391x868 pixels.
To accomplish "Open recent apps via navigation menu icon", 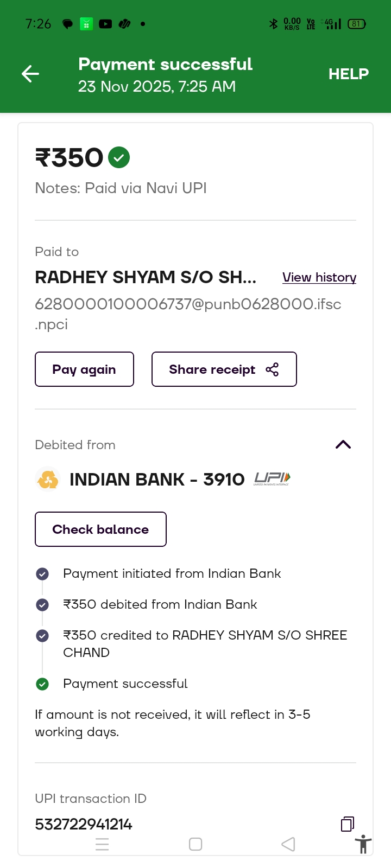I will click(x=102, y=844).
